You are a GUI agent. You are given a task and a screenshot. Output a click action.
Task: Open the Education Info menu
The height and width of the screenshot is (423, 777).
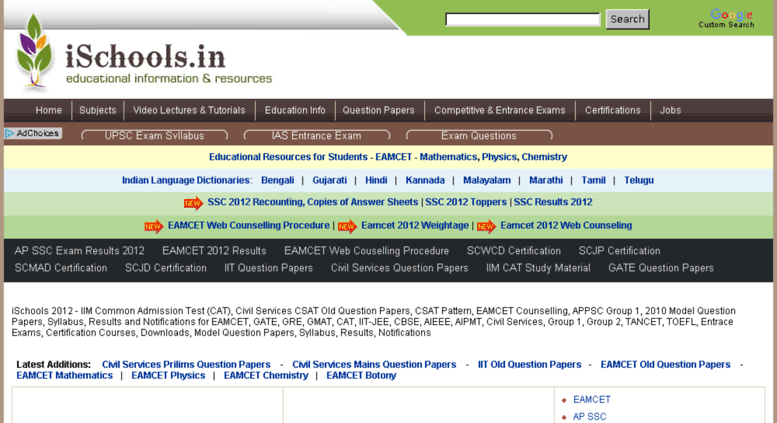point(295,110)
